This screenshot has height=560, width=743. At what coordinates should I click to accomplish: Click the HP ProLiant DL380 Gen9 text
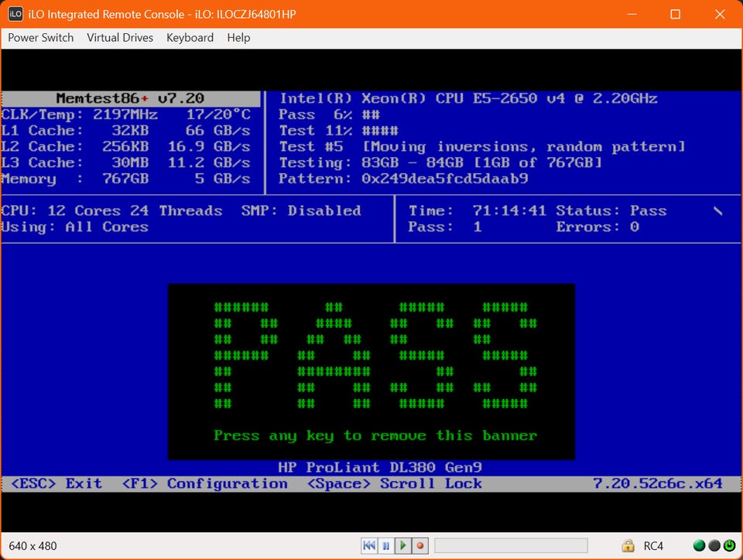coord(380,468)
